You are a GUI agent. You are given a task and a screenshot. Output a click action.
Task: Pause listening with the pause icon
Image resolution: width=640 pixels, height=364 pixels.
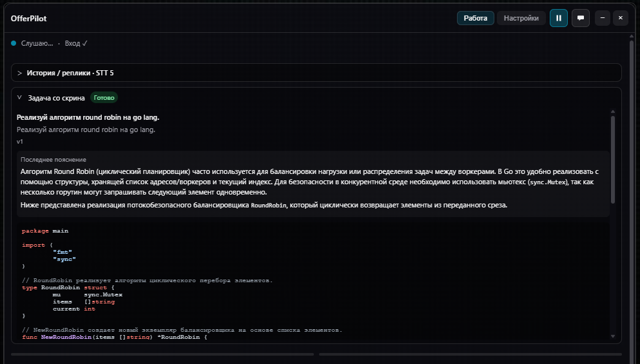point(558,19)
